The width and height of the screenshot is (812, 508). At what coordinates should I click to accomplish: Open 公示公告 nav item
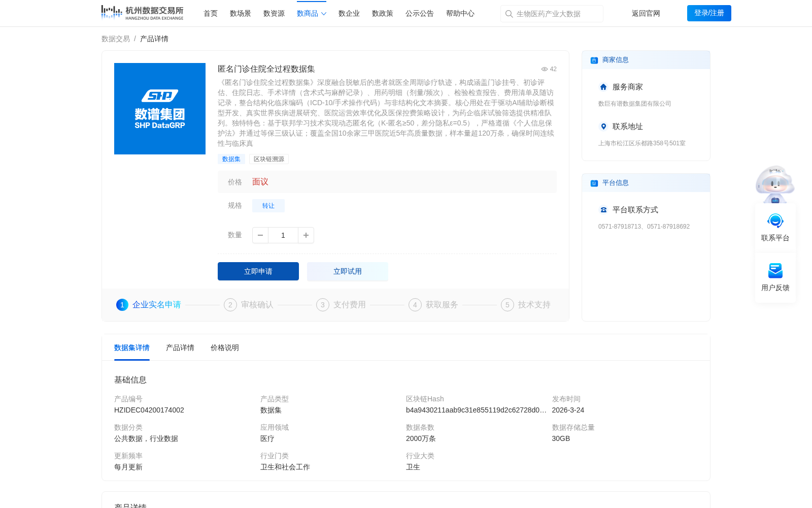[x=420, y=13]
